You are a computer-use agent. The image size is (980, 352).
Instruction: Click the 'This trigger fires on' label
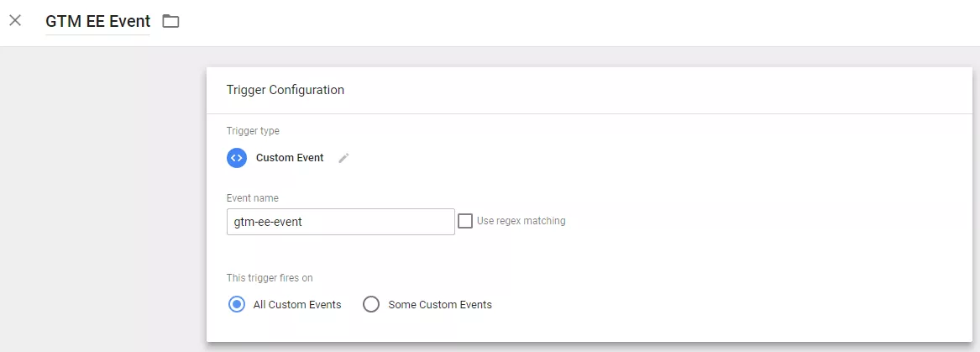click(x=270, y=277)
